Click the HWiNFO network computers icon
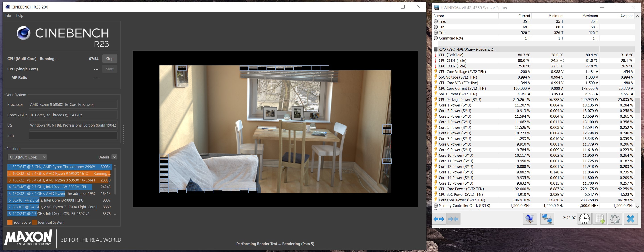This screenshot has width=644, height=252. [x=547, y=219]
